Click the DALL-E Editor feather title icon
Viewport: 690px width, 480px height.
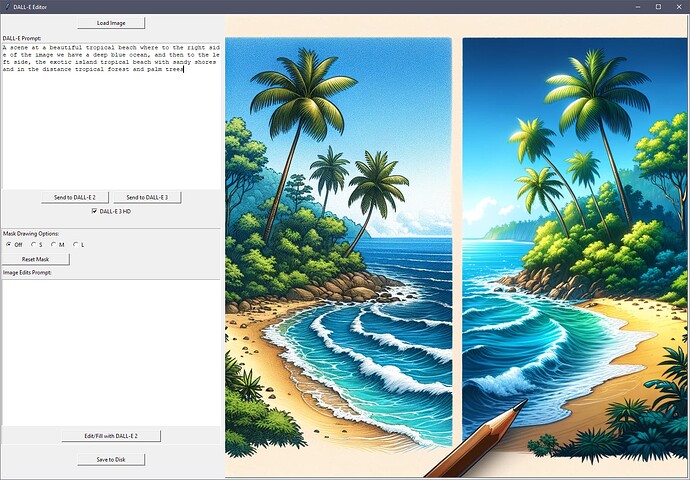pyautogui.click(x=7, y=7)
